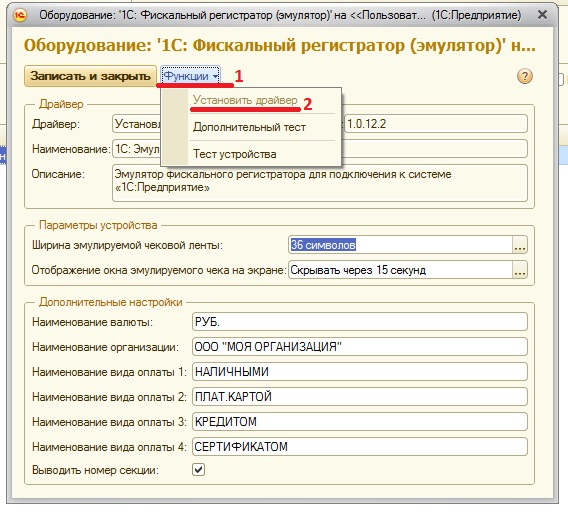This screenshot has height=512, width=568.
Task: Click payment type 2 field 'ПЛАТ.КАРТОЙ'
Action: (x=360, y=397)
